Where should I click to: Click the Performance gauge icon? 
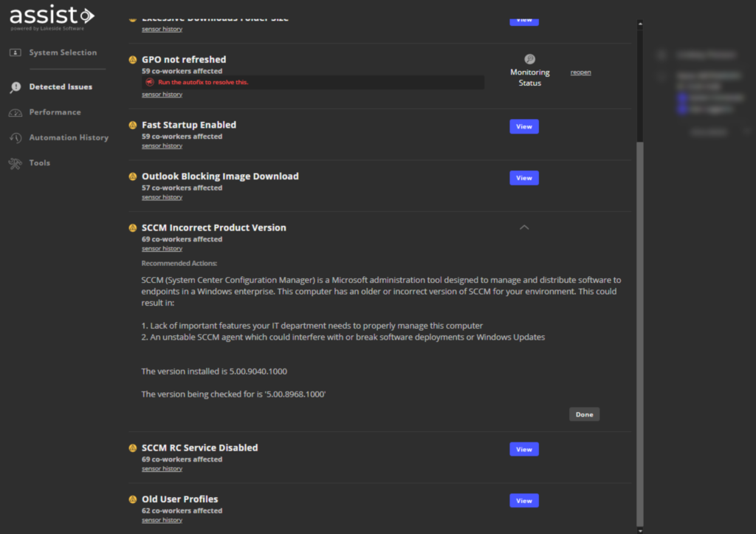pos(16,112)
